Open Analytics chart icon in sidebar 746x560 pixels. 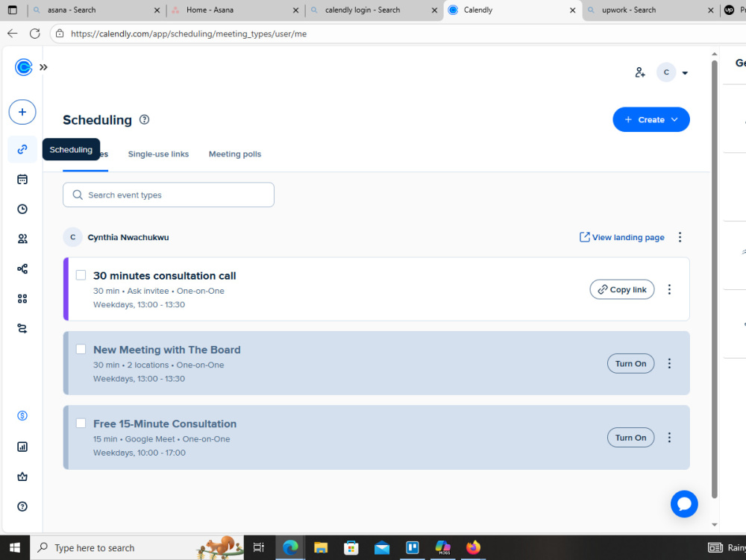click(x=22, y=447)
